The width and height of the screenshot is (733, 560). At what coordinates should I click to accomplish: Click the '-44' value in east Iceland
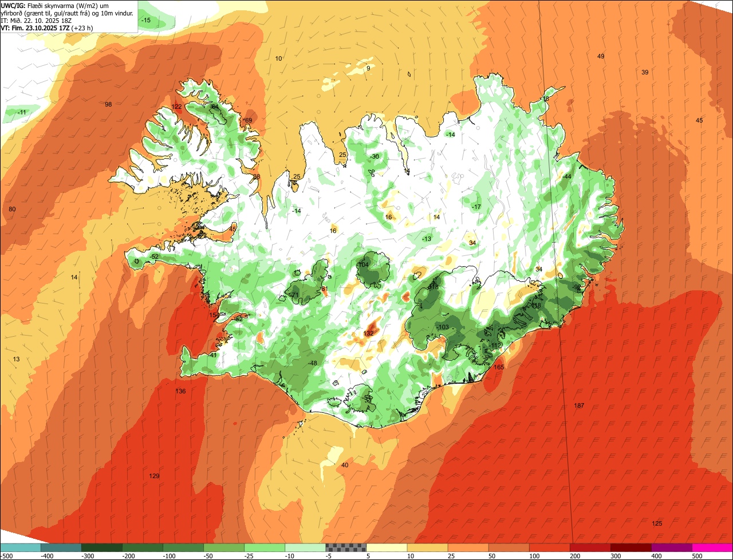(x=566, y=176)
